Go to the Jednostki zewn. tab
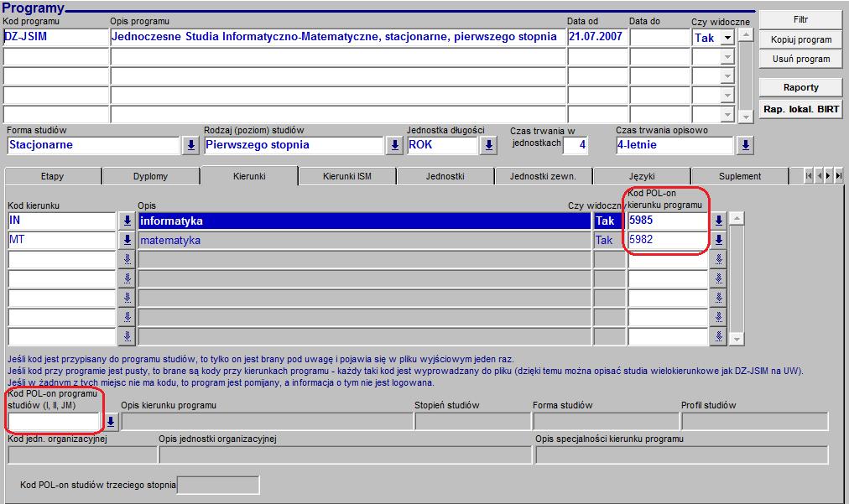Image resolution: width=849 pixels, height=504 pixels. pyautogui.click(x=543, y=176)
